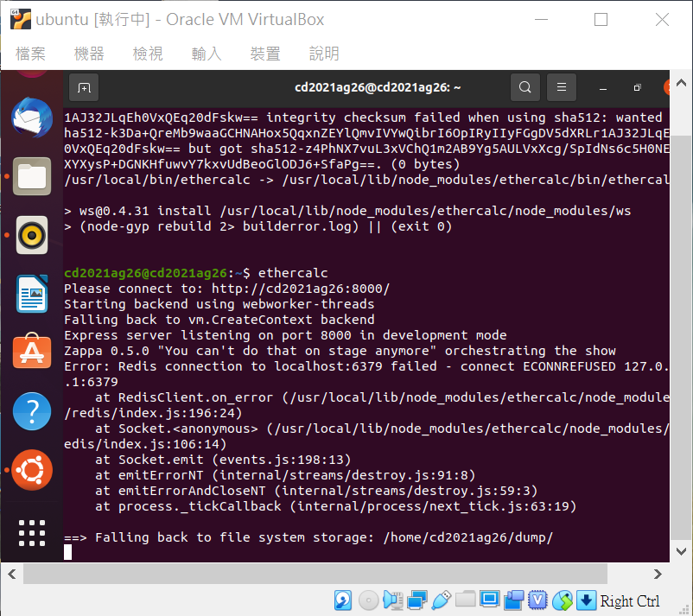Click the Right Ctrl host key label

point(630,601)
